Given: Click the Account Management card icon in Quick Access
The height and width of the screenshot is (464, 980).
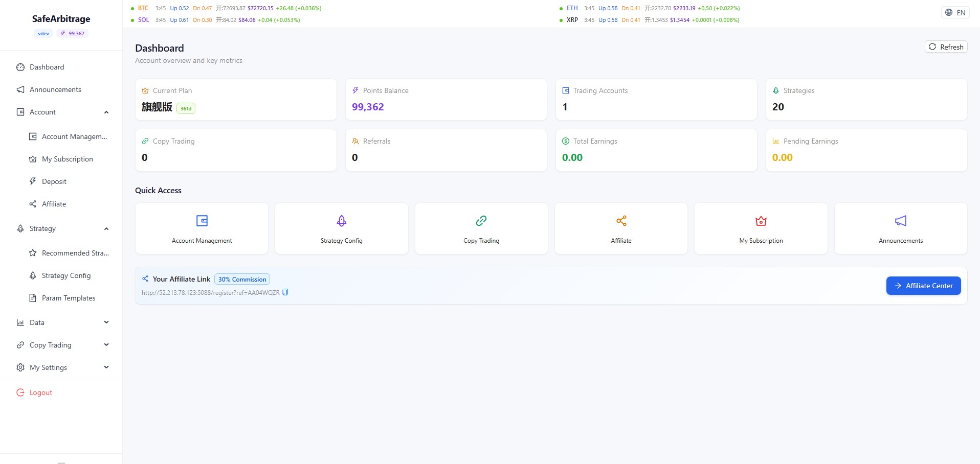Looking at the screenshot, I should click(201, 221).
